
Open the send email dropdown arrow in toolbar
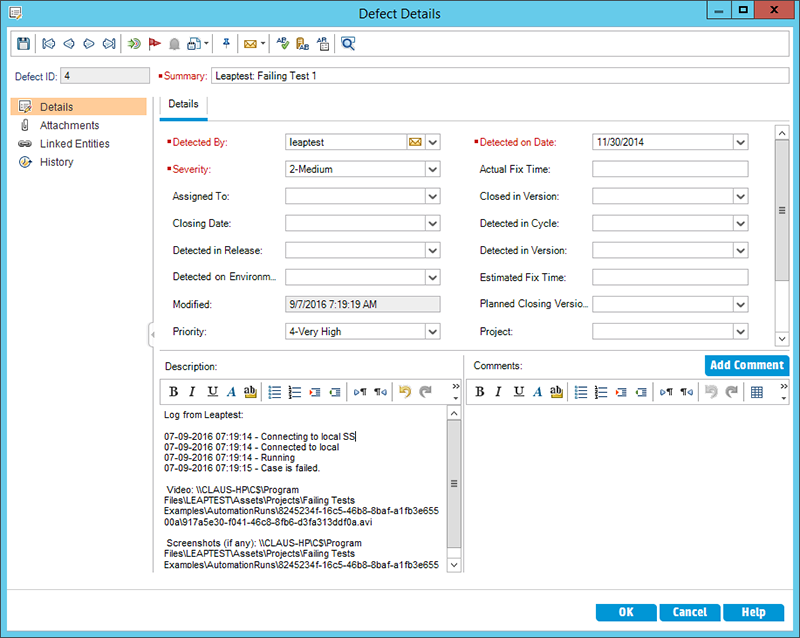pyautogui.click(x=263, y=44)
